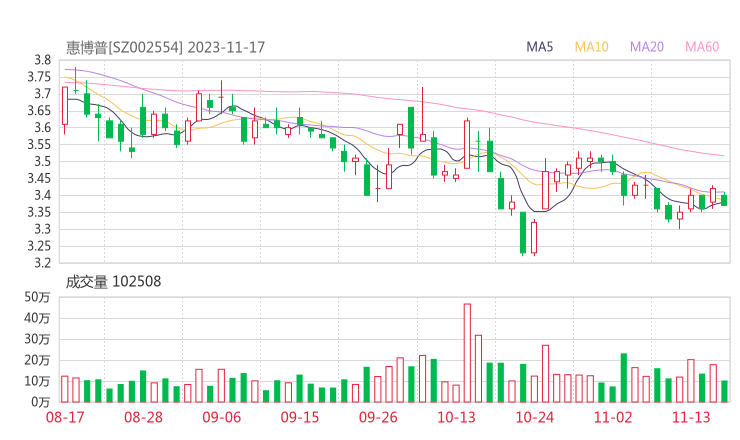
Task: Click the 09-06 date axis label
Action: point(221,417)
